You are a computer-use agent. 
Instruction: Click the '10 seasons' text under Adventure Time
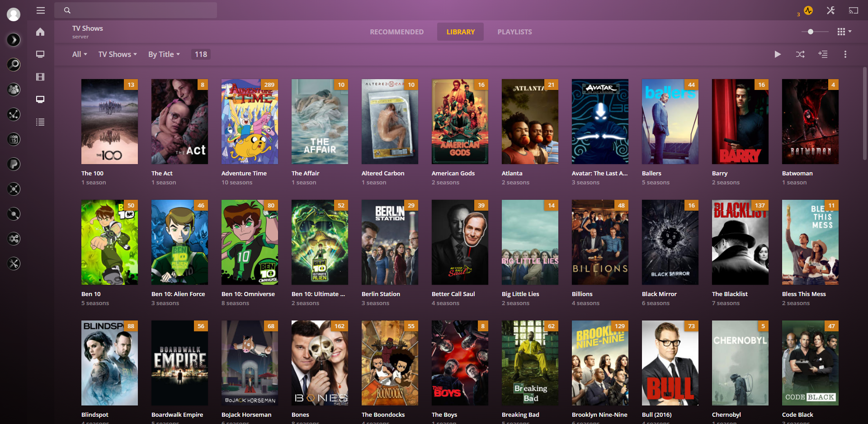point(237,183)
